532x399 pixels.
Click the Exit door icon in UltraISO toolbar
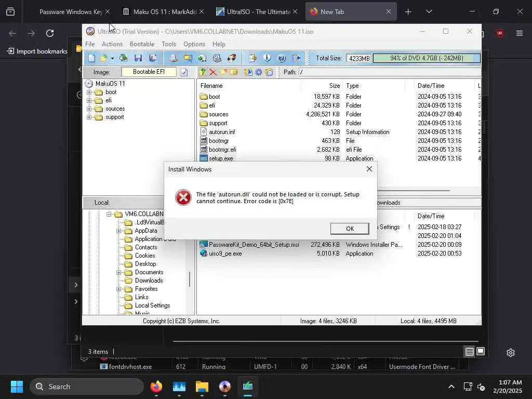point(296,58)
